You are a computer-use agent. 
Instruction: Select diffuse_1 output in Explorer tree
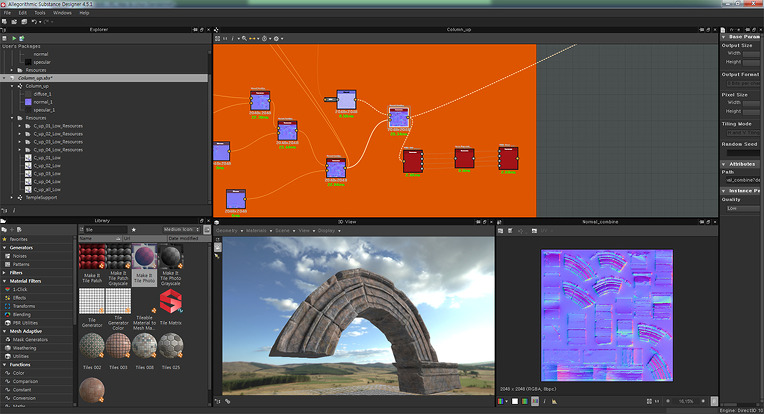click(42, 94)
